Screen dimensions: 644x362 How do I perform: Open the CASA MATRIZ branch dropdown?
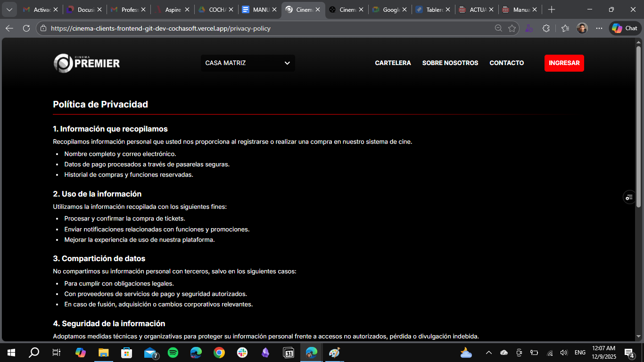click(x=248, y=63)
